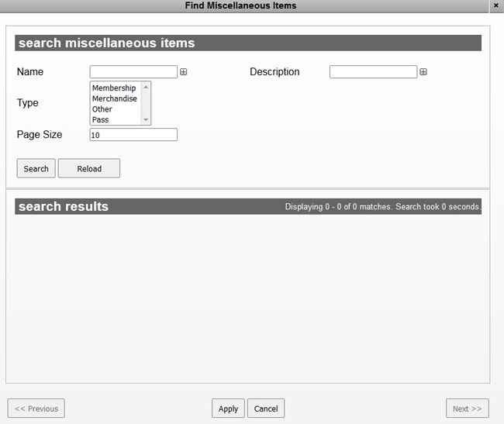Click the expand icon beside Name field
The image size is (504, 424).
[183, 71]
